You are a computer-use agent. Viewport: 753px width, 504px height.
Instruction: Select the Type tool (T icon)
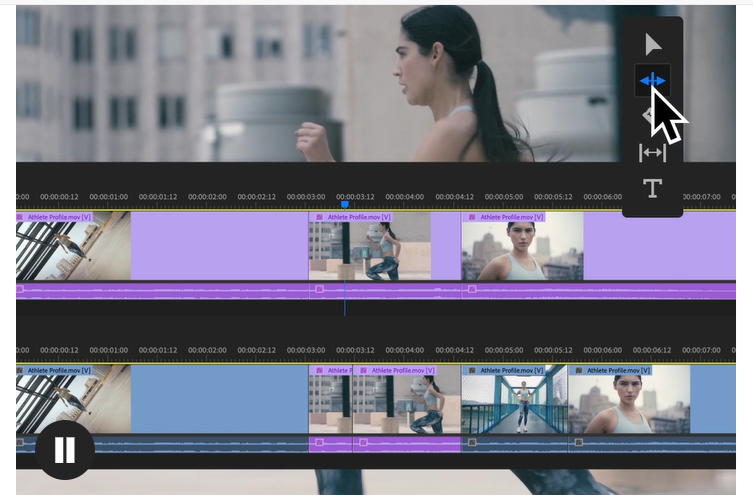pos(652,188)
